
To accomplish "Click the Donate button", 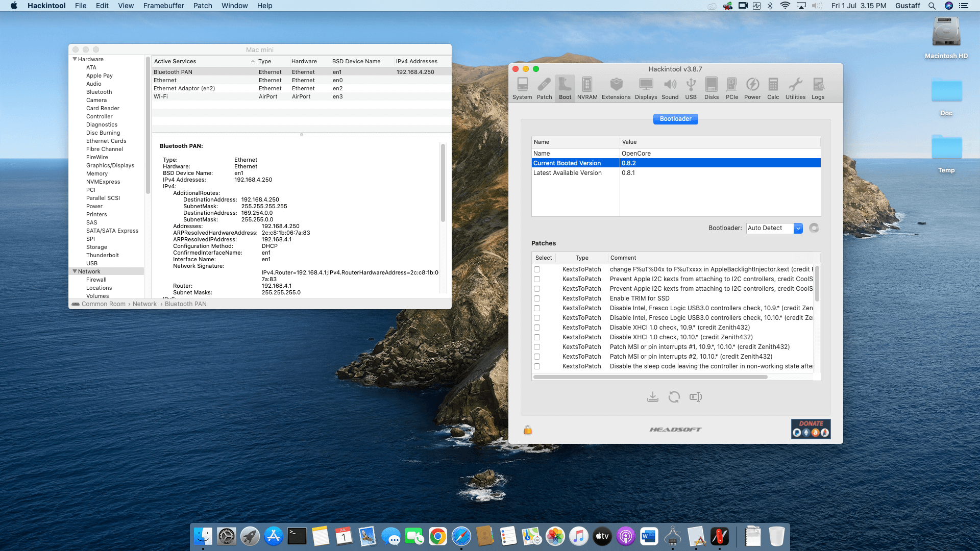I will pos(811,429).
